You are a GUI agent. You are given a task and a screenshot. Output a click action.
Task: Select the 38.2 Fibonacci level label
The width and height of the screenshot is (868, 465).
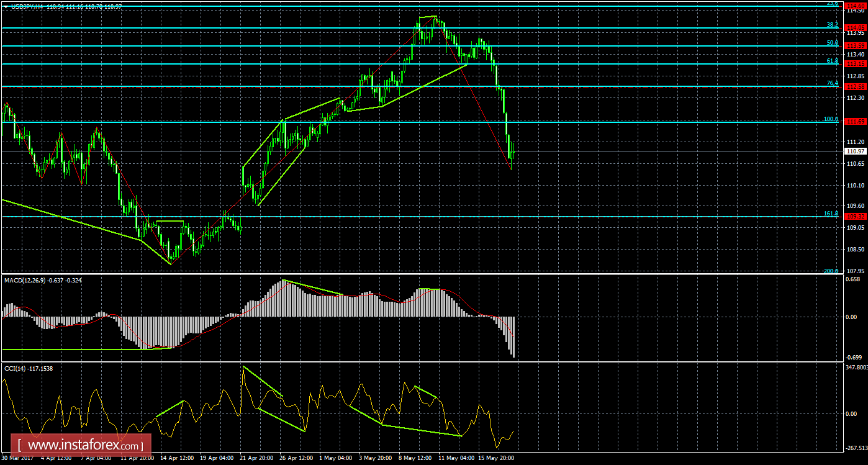833,25
